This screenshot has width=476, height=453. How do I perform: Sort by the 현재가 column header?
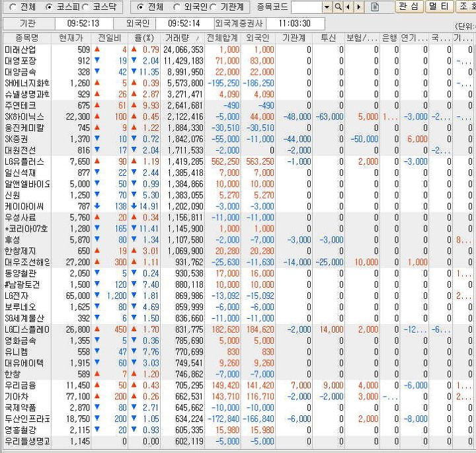click(x=71, y=38)
